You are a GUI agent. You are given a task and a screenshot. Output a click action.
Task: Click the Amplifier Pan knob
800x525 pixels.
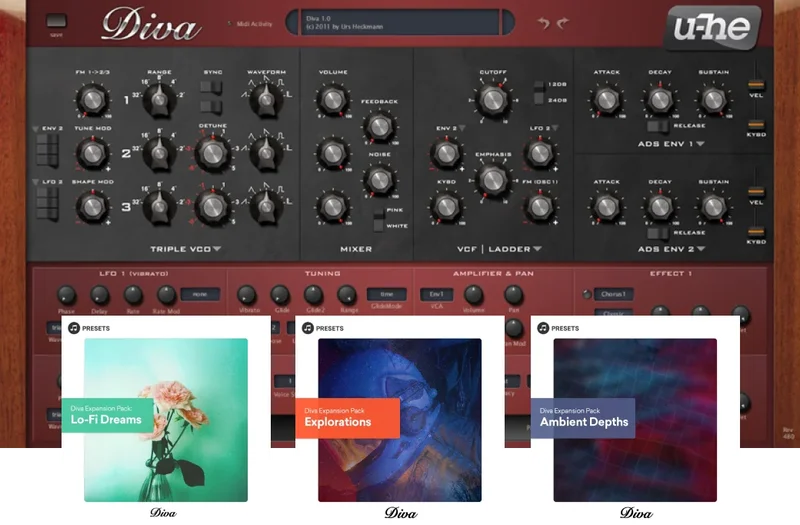coord(514,294)
